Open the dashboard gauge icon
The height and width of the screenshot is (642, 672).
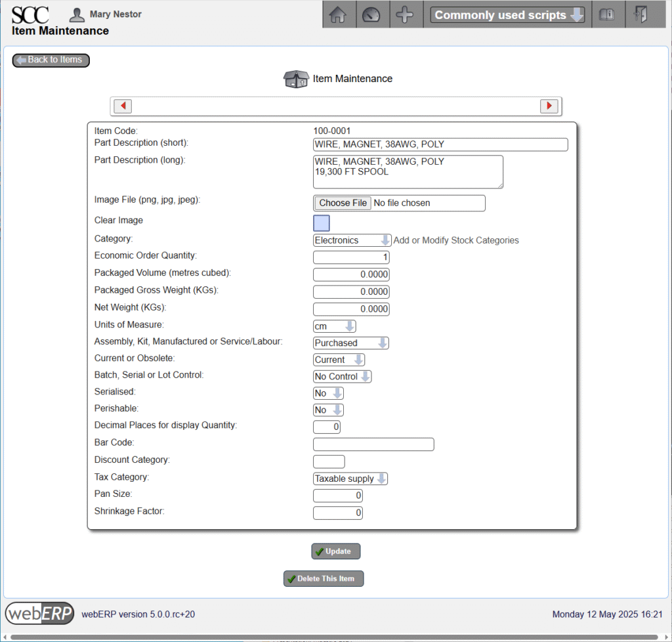371,15
